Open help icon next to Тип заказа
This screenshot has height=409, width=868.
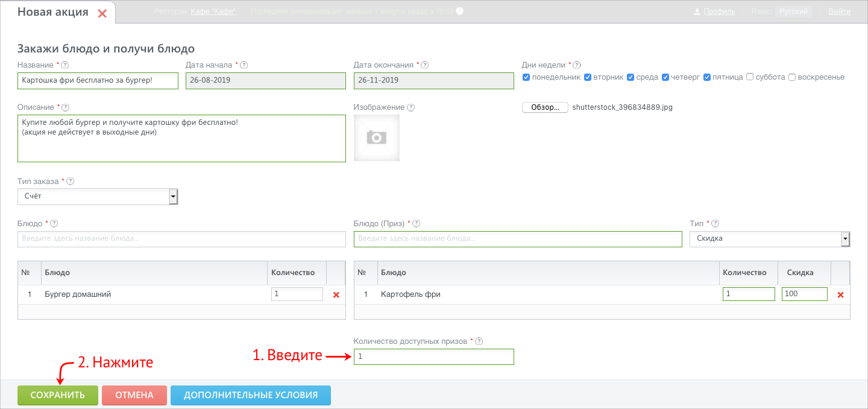[71, 181]
